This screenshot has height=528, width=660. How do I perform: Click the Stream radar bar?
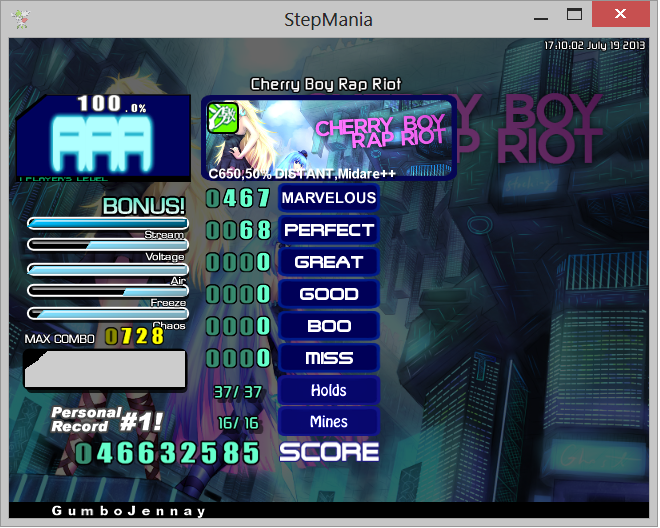tap(108, 223)
